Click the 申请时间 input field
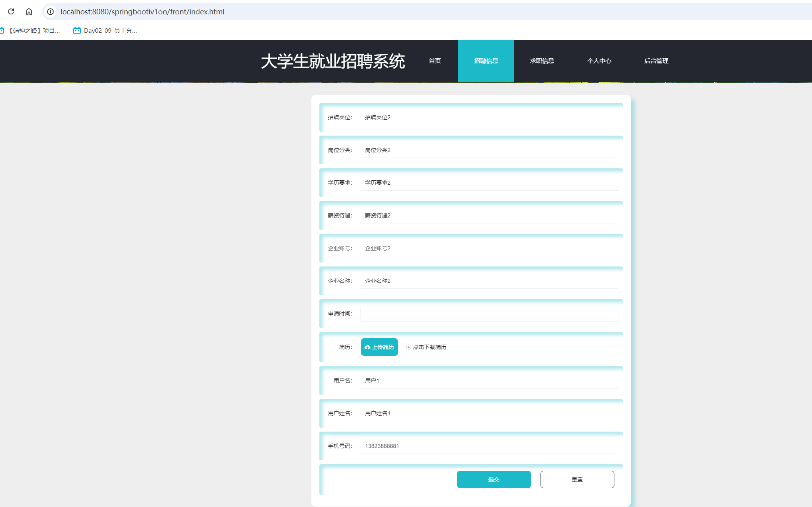 coord(489,314)
